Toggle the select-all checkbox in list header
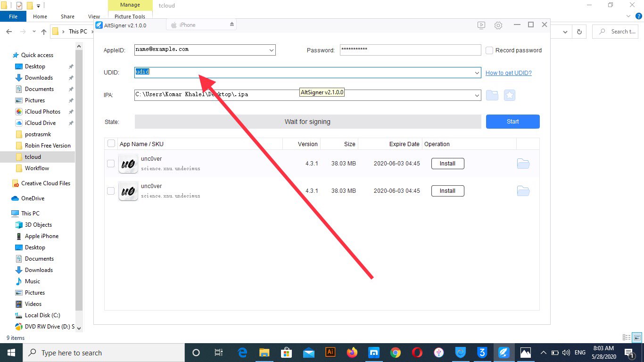 click(x=111, y=143)
